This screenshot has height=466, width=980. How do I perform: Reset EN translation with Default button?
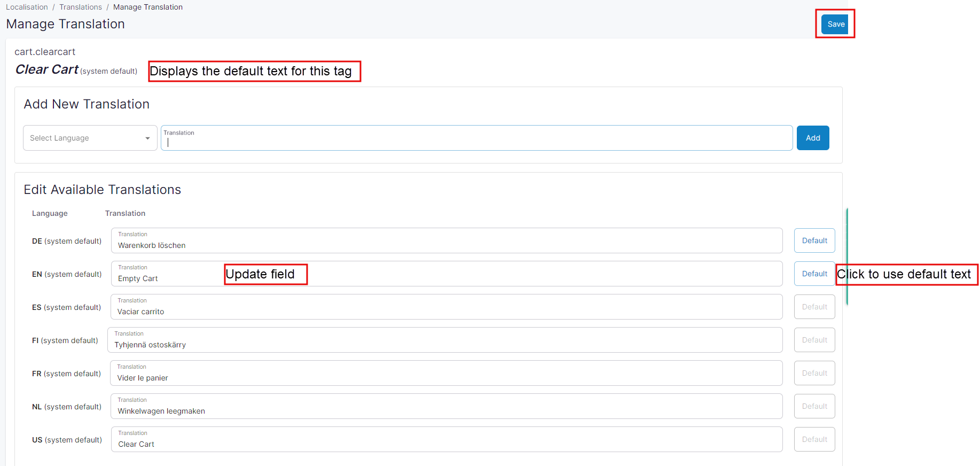[x=814, y=274]
